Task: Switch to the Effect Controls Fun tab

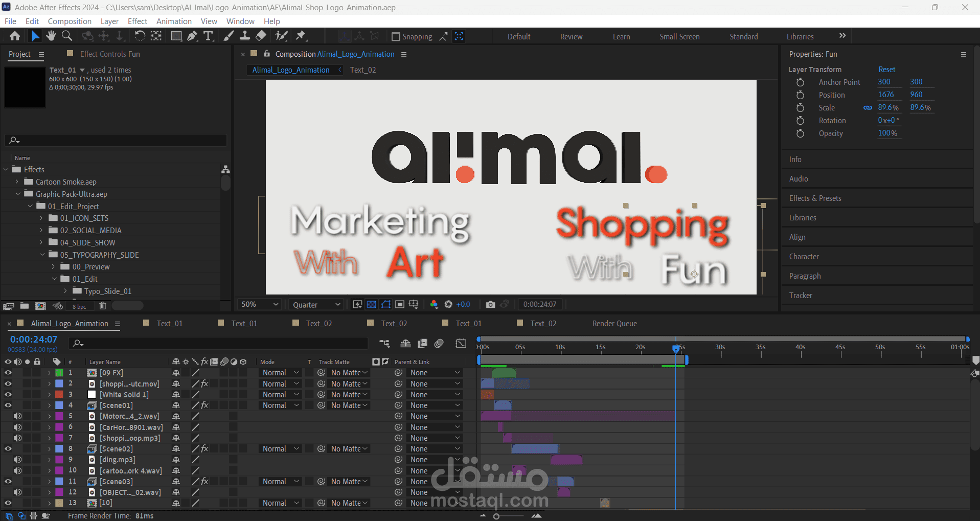Action: (110, 54)
